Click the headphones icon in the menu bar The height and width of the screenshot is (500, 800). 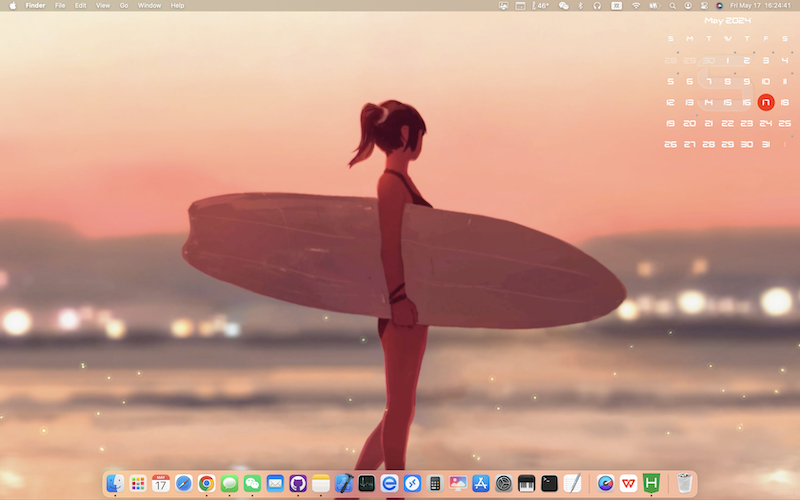pyautogui.click(x=597, y=6)
